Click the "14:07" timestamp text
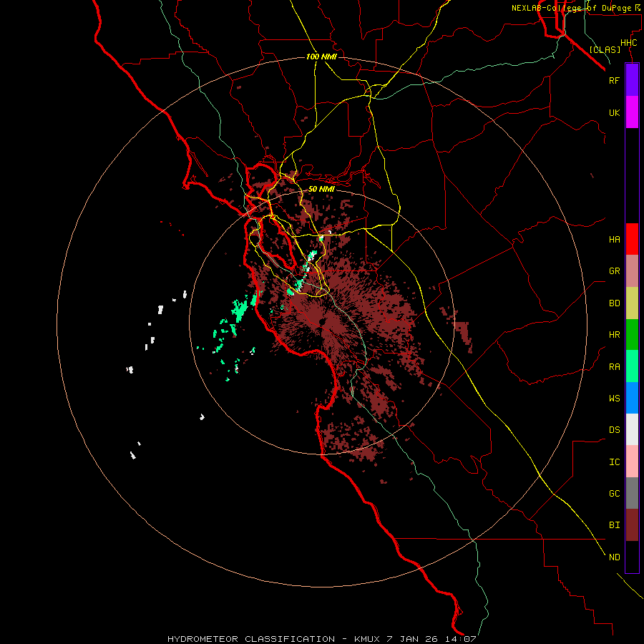 pyautogui.click(x=460, y=639)
